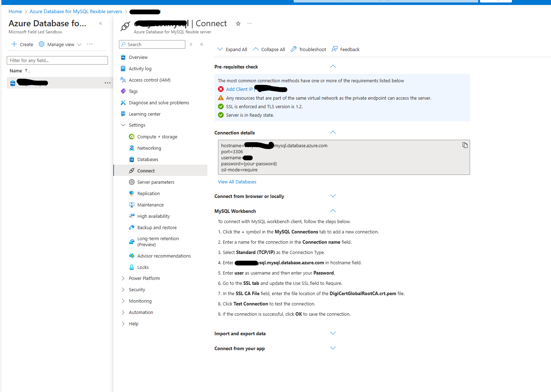Click the Replication globe icon
The width and height of the screenshot is (551, 392).
pyautogui.click(x=132, y=194)
